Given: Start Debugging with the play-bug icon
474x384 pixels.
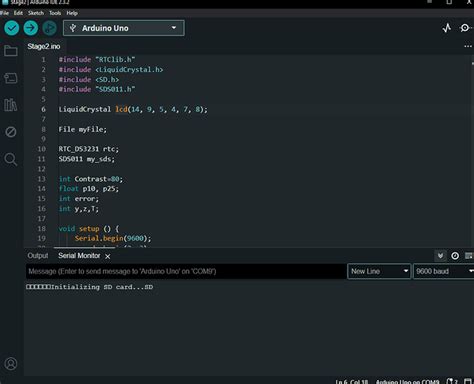Looking at the screenshot, I should (50, 28).
